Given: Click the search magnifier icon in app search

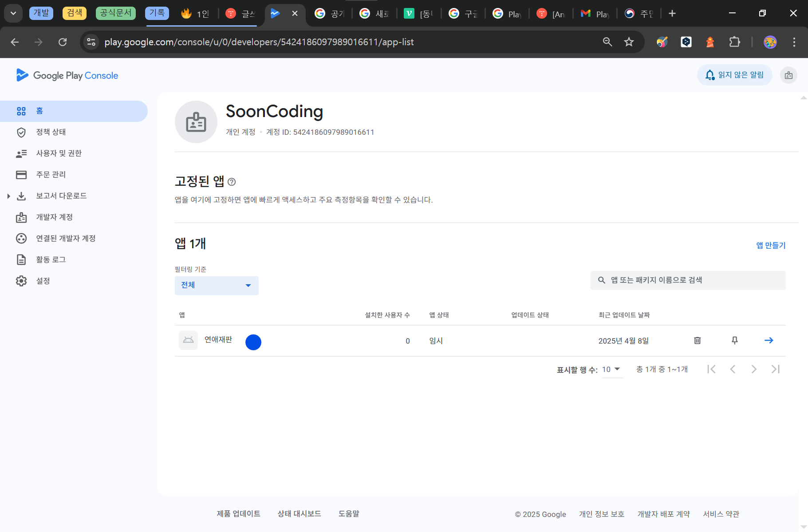Looking at the screenshot, I should tap(602, 280).
